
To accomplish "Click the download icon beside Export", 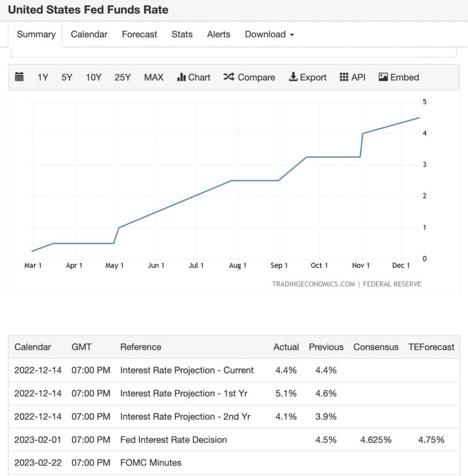I will click(293, 77).
